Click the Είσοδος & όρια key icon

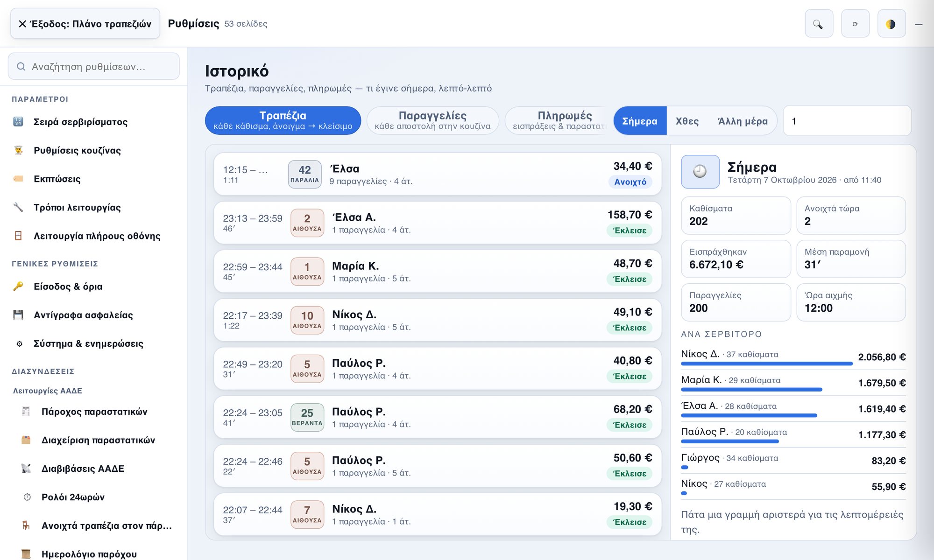tap(18, 287)
